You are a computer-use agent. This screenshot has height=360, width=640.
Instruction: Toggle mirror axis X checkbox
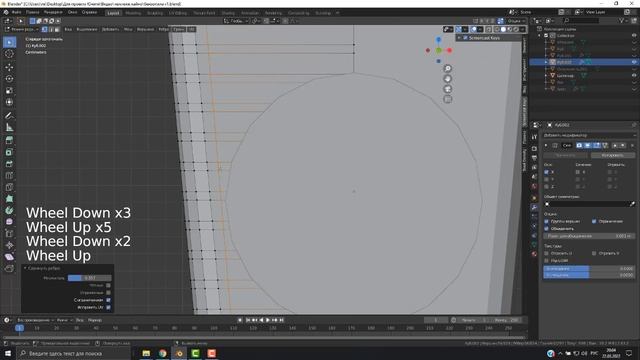pos(547,172)
